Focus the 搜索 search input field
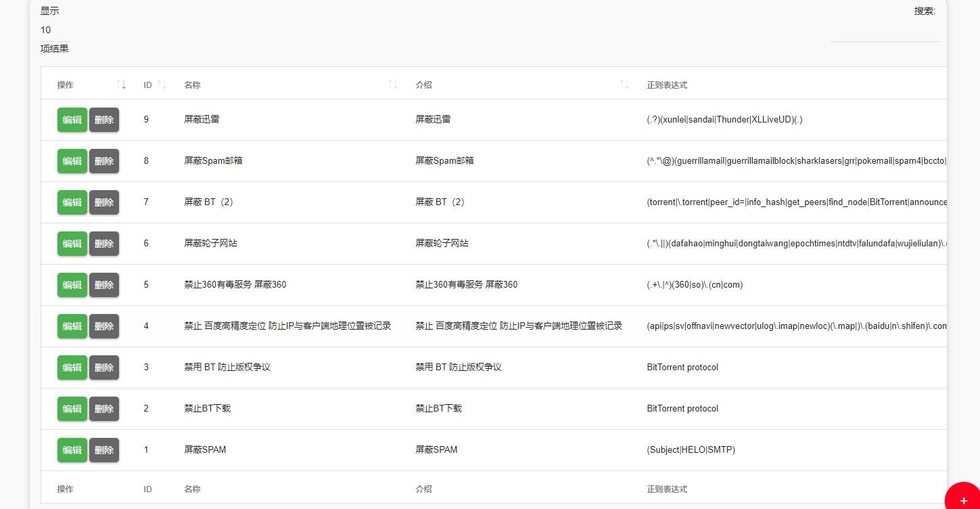This screenshot has width=980, height=509. coord(885,32)
